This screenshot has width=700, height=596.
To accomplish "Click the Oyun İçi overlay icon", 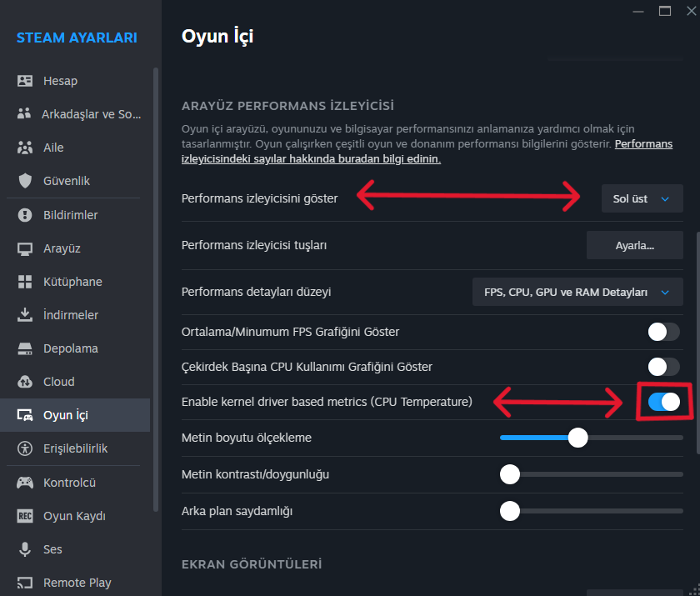I will point(25,415).
